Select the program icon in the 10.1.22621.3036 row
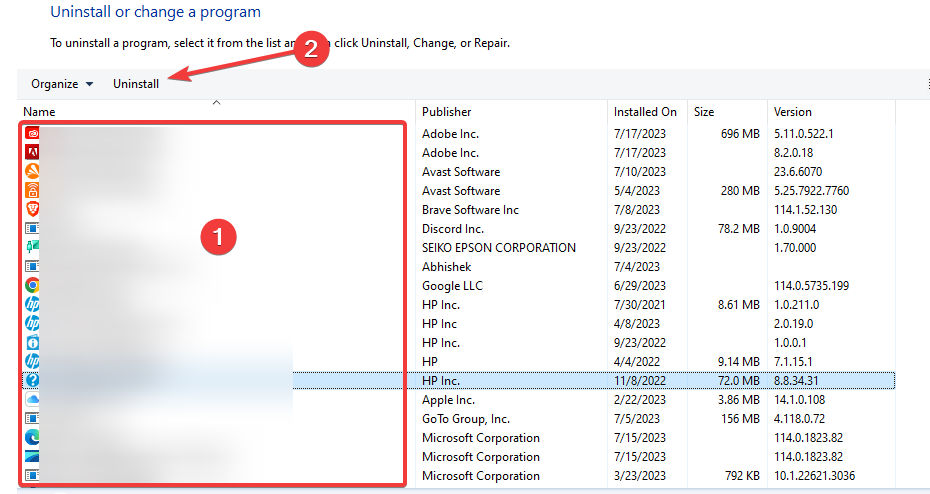 coord(32,476)
